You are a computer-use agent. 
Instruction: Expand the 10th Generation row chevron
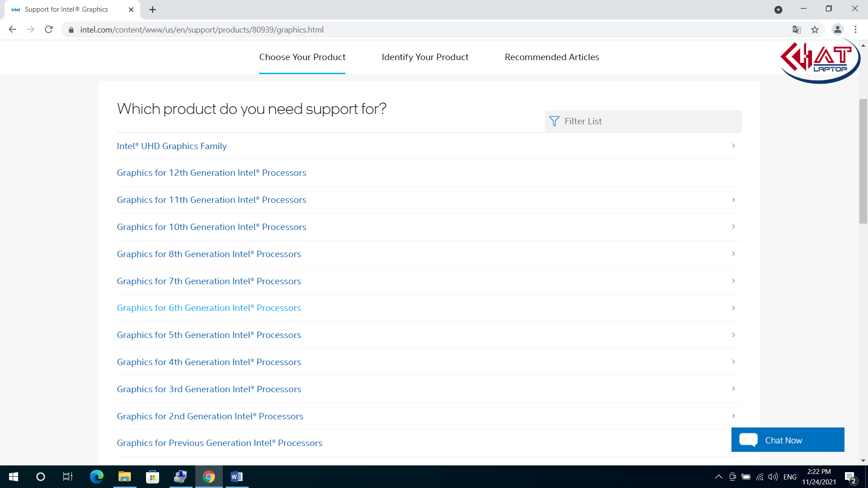click(x=733, y=226)
